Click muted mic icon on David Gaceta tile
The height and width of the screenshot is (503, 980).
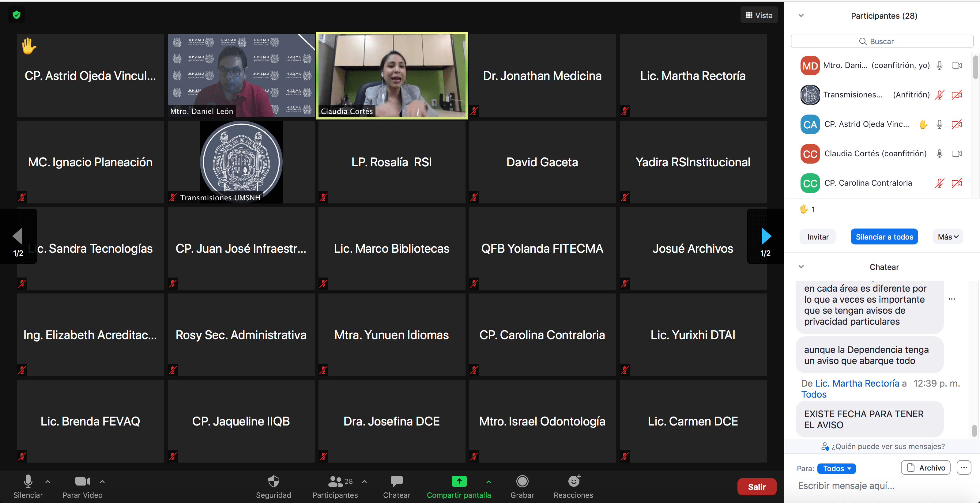tap(474, 198)
